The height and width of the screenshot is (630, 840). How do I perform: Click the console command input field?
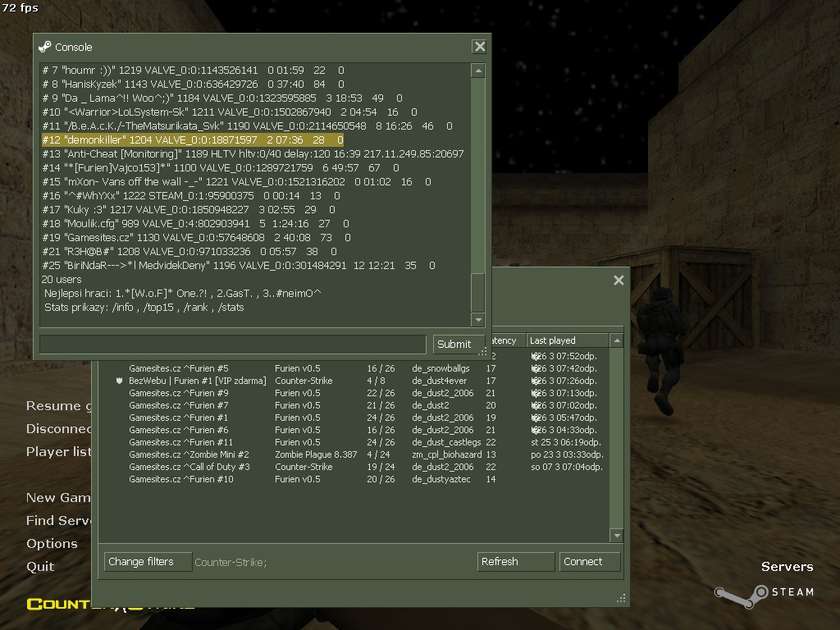234,344
